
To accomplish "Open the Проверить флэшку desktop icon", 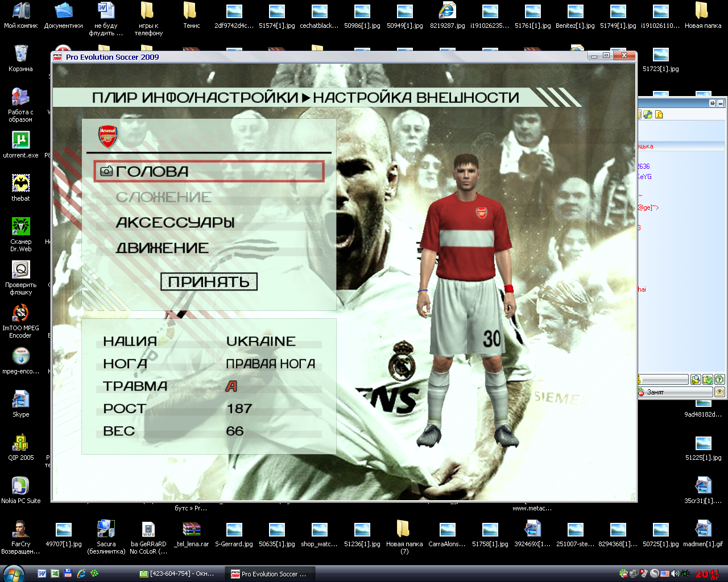I will coord(21,278).
